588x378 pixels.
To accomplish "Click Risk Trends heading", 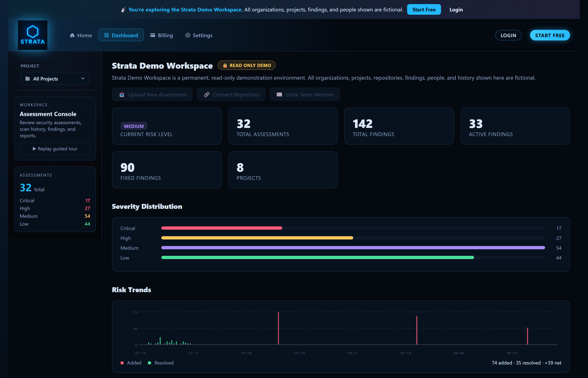I will [131, 290].
